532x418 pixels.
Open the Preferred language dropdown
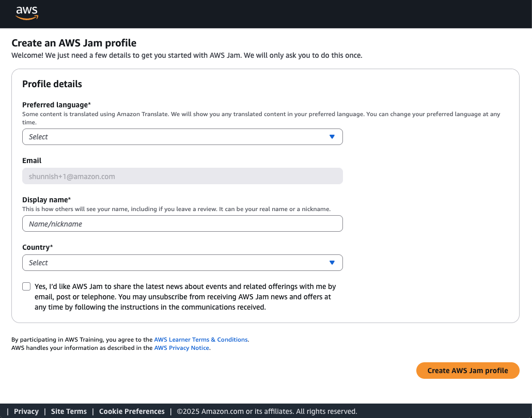[x=176, y=137]
